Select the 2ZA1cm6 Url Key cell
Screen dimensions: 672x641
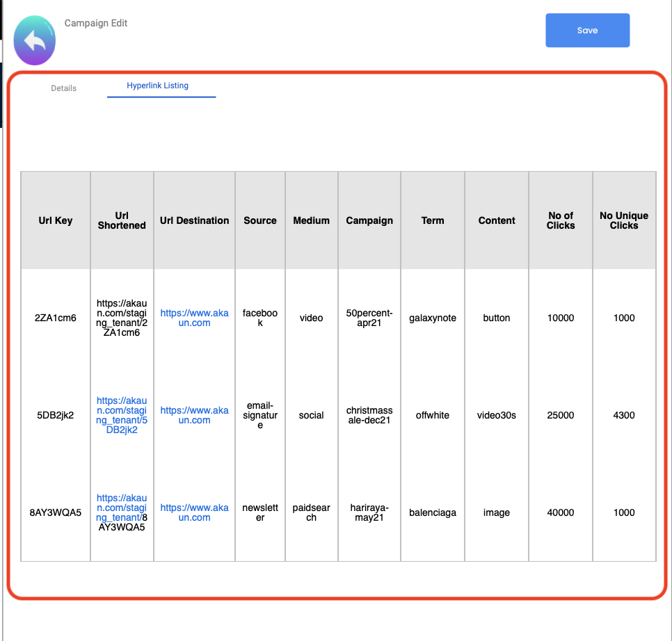pyautogui.click(x=56, y=318)
